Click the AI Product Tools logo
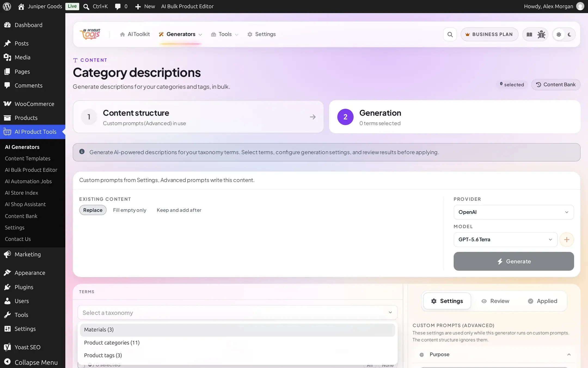The height and width of the screenshot is (368, 588). pyautogui.click(x=90, y=34)
